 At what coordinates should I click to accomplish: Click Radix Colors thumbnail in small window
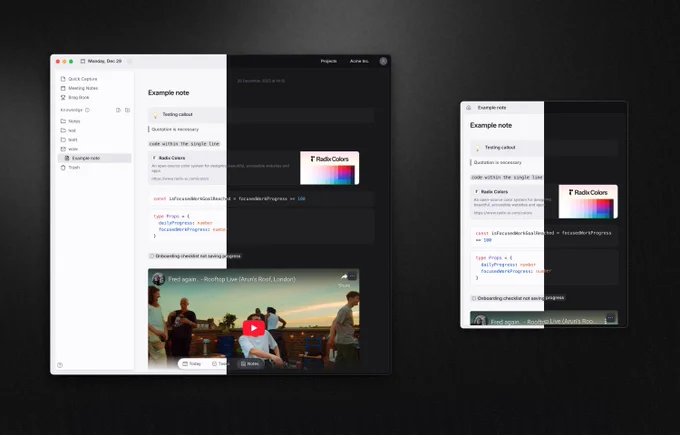point(588,202)
